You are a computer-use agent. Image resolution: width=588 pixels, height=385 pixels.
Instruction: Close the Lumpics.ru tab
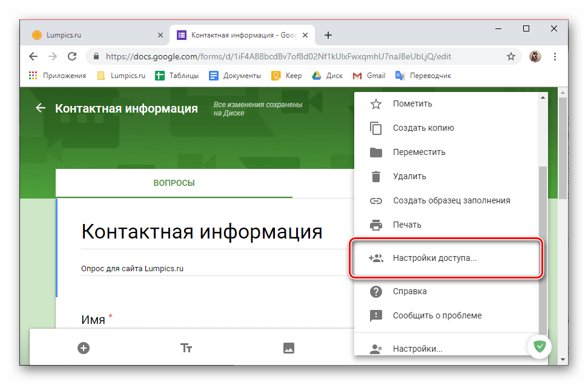[160, 35]
